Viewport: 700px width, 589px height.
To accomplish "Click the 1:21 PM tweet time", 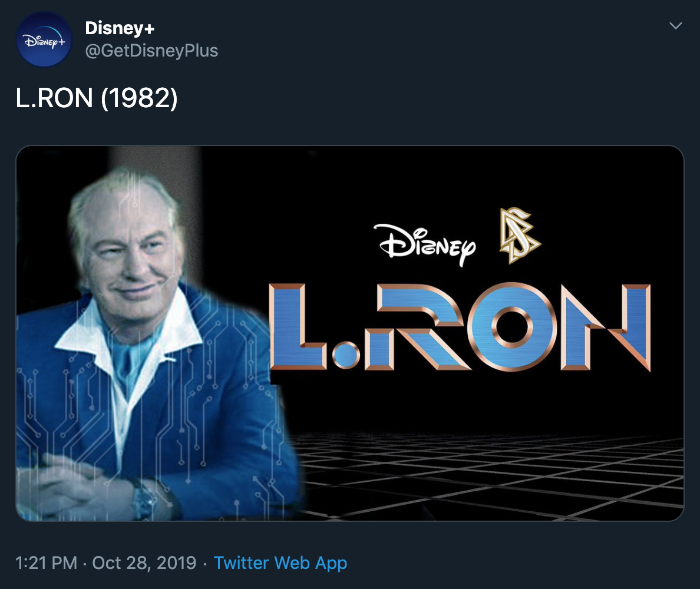I will tap(46, 562).
